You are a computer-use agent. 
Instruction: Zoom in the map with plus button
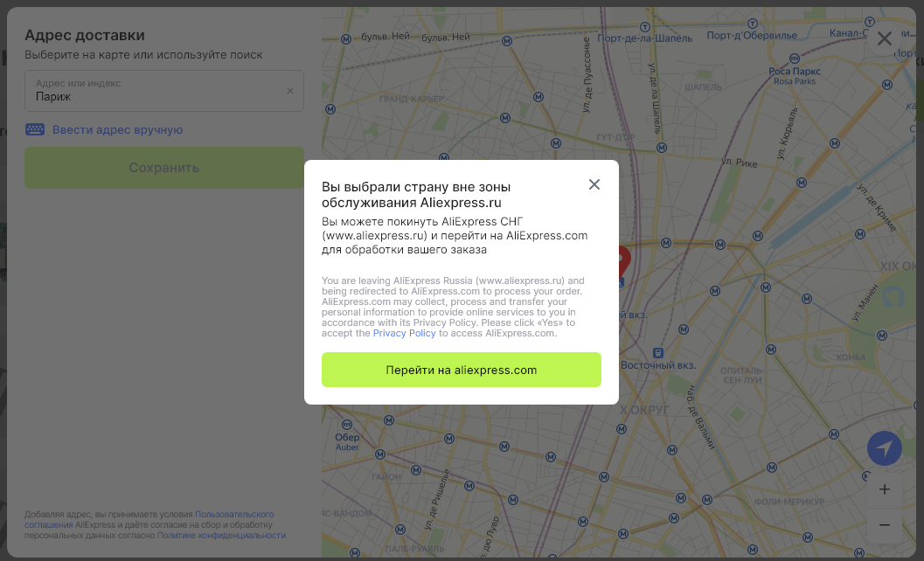884,489
